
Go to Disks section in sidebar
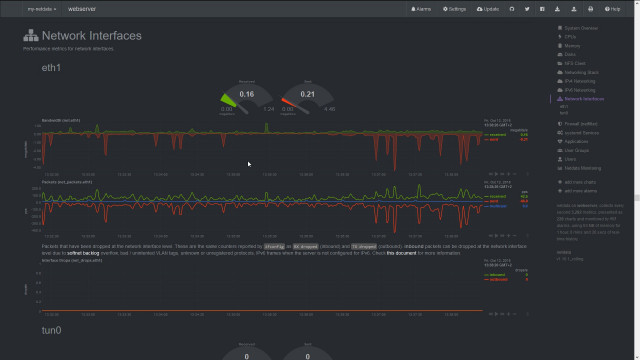coord(567,54)
